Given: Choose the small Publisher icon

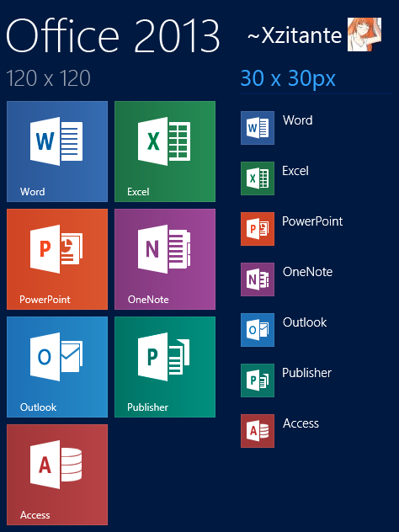Looking at the screenshot, I should 258,380.
